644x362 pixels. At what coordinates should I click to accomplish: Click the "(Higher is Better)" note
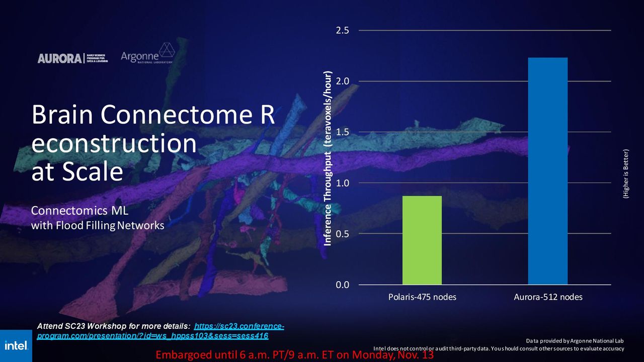pos(626,174)
